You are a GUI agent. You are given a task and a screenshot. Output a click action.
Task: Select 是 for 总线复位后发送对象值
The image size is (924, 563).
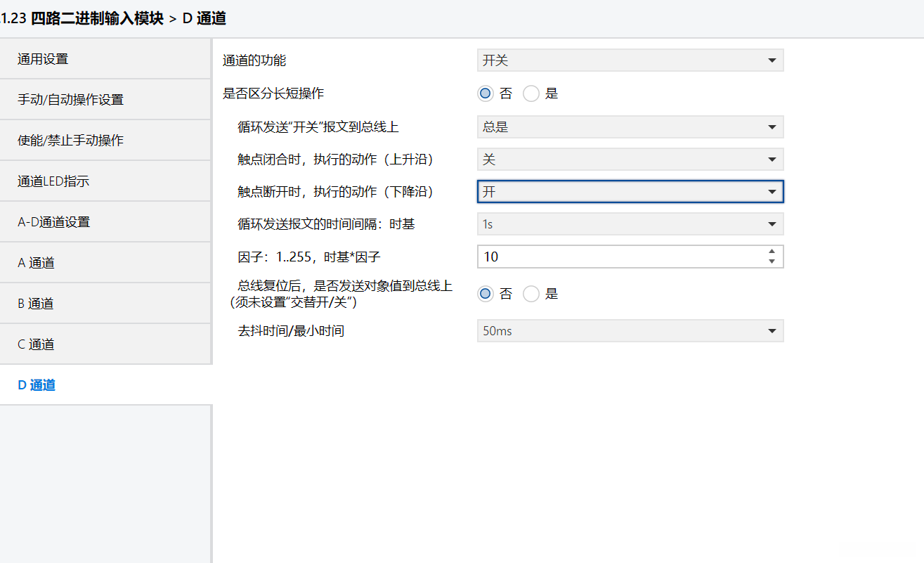coord(531,294)
